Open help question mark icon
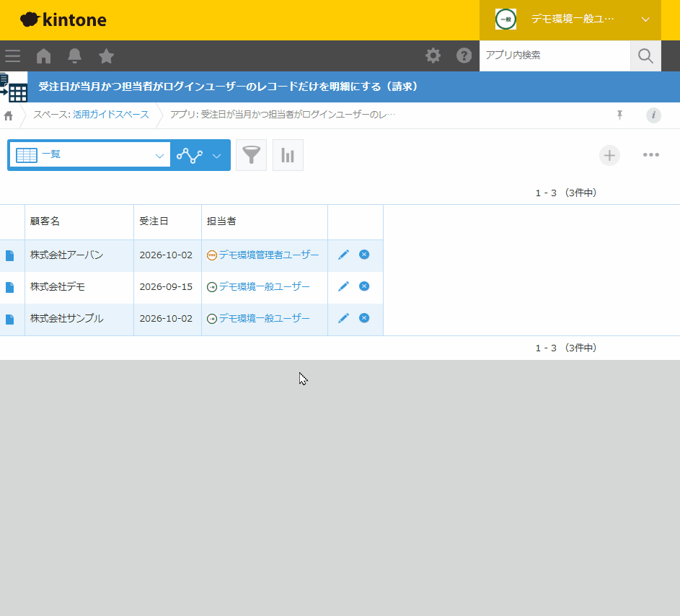Screen dimensions: 680x616 click(x=464, y=56)
